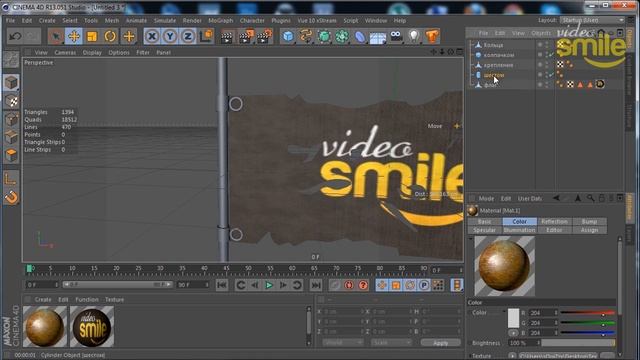
Task: Select the video smile logo material thumbnail
Action: 92,327
